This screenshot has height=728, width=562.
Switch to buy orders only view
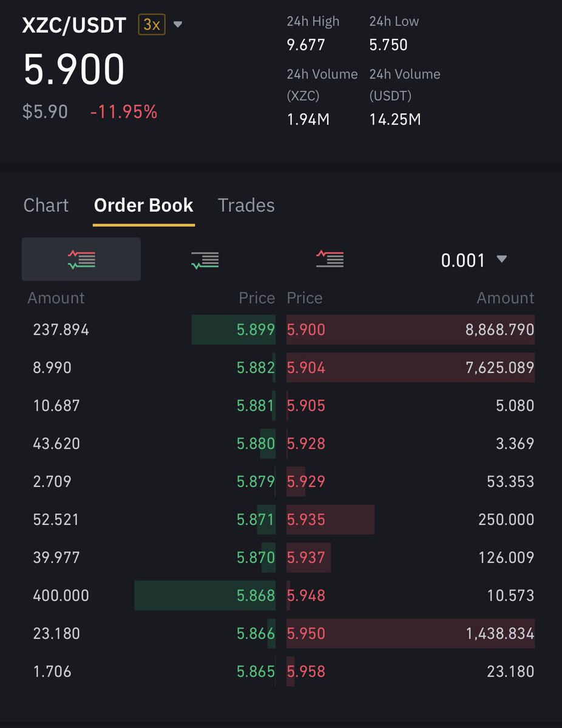click(205, 260)
